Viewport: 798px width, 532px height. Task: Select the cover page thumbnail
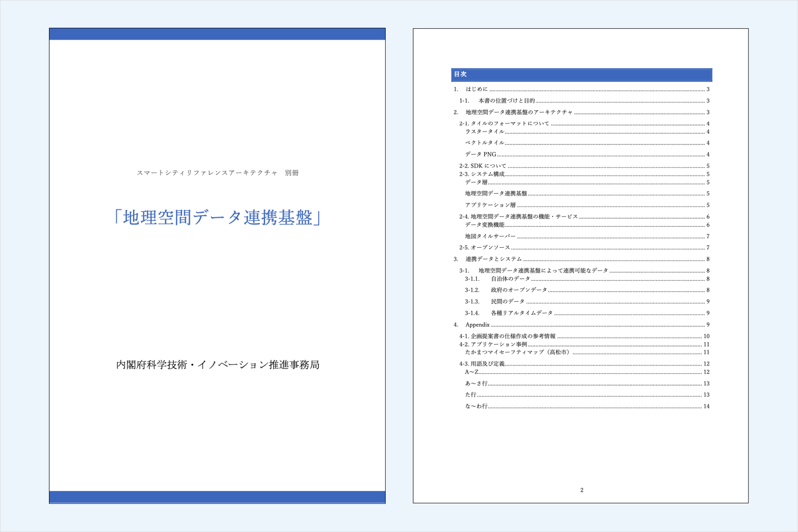(x=217, y=266)
